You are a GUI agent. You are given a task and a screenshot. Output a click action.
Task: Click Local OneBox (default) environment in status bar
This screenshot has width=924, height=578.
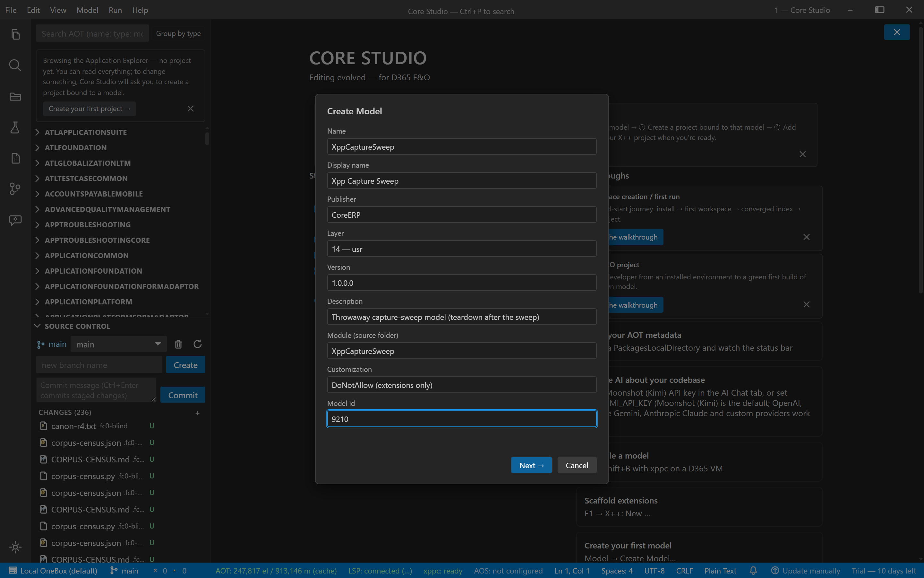[53, 571]
